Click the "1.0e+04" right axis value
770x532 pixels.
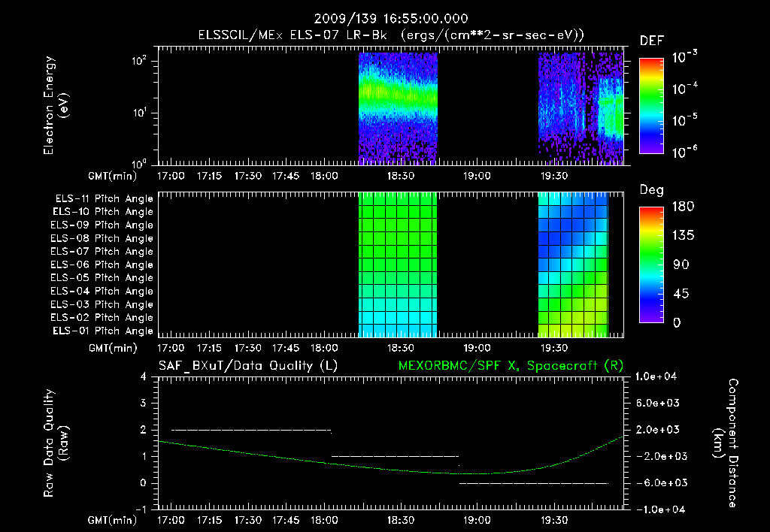coord(656,376)
